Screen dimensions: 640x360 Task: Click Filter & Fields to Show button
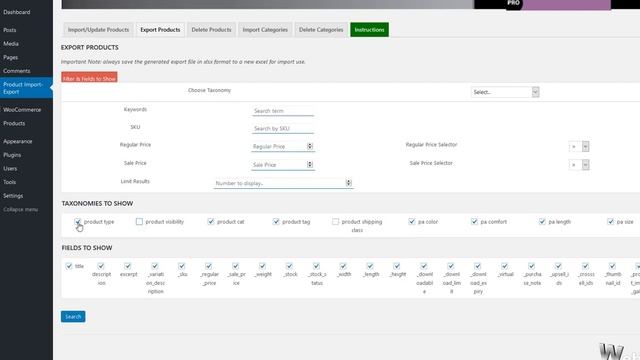tap(89, 78)
